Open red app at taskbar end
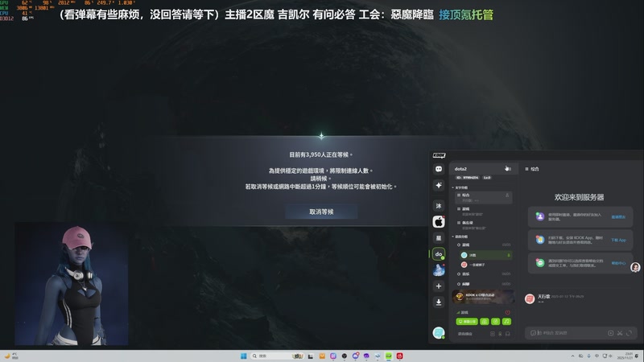 [x=399, y=356]
